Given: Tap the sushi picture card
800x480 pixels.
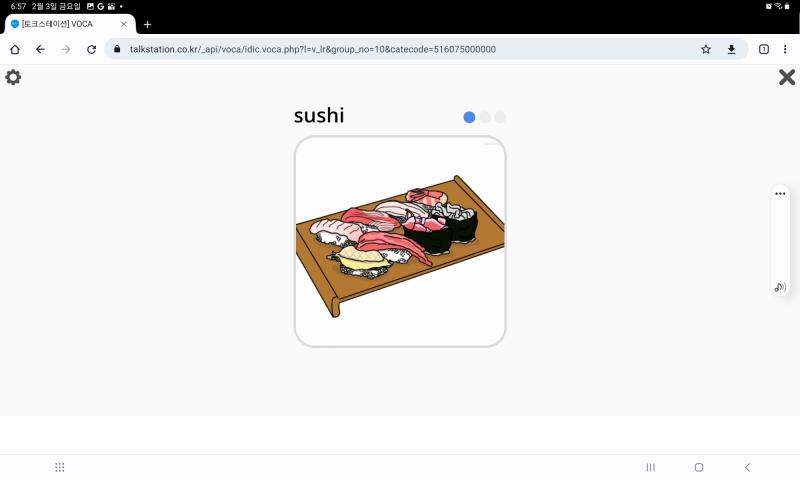Looking at the screenshot, I should [x=400, y=242].
